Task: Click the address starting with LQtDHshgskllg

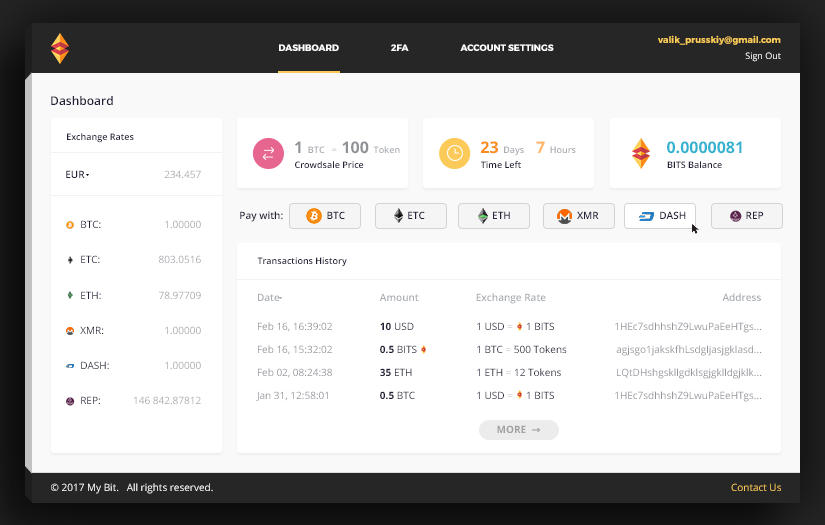Action: (x=689, y=372)
